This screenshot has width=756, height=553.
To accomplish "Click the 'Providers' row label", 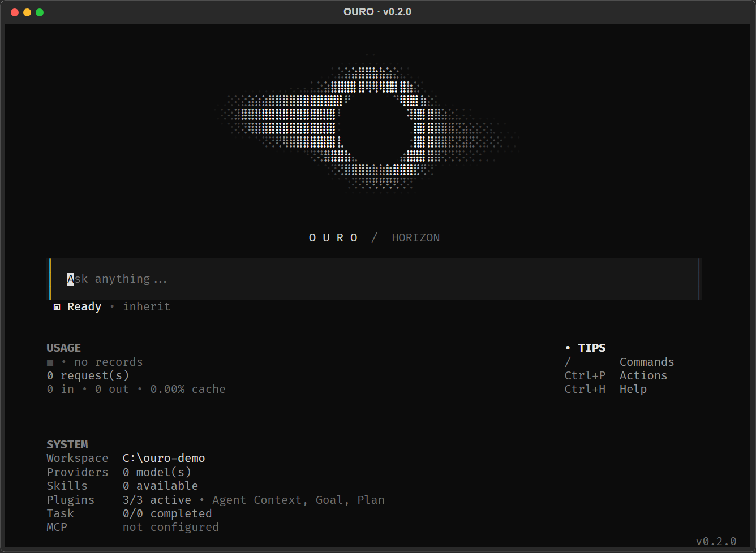I will click(78, 472).
